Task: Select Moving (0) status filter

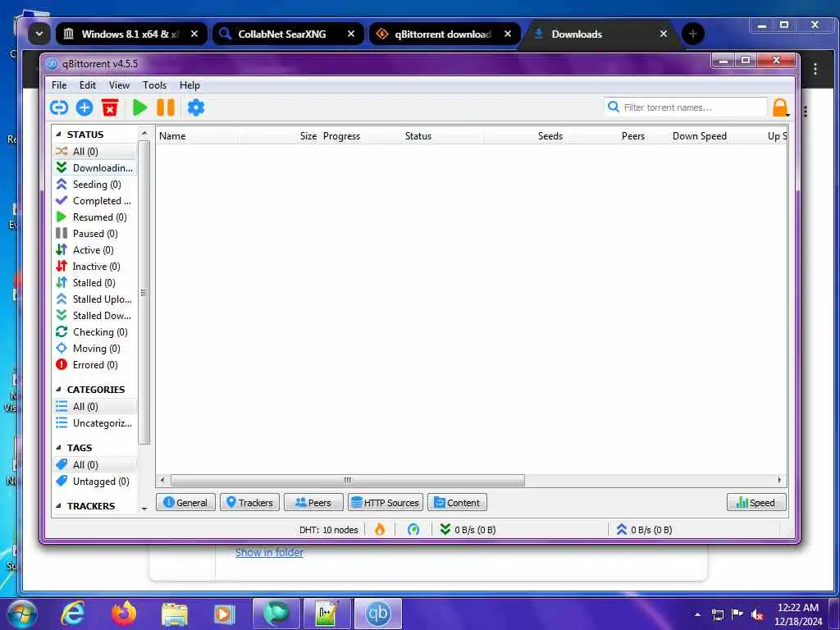Action: pyautogui.click(x=95, y=348)
